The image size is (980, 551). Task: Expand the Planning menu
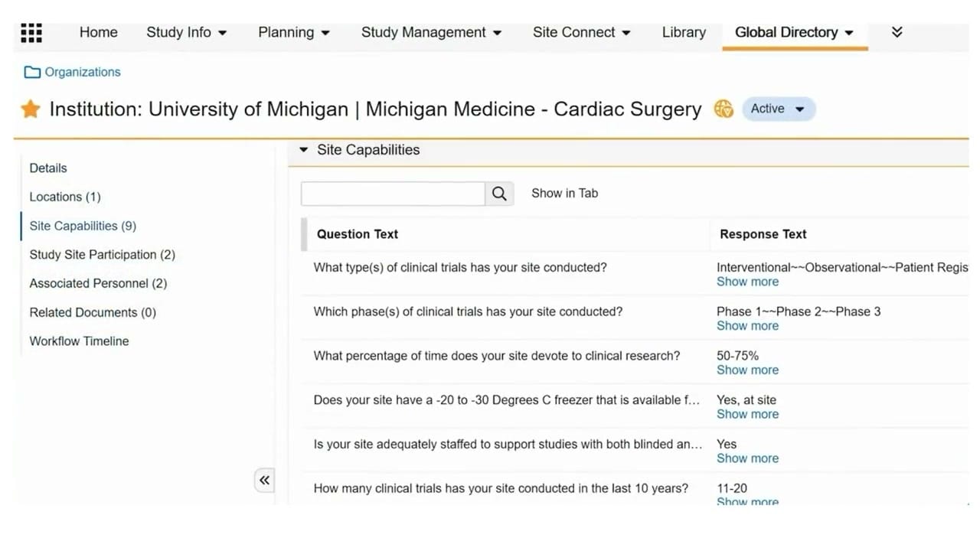294,32
